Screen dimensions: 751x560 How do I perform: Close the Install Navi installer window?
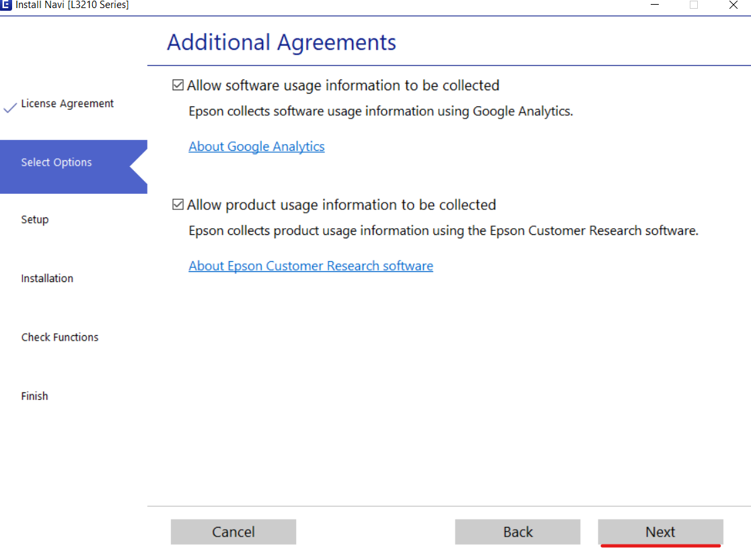click(x=734, y=5)
